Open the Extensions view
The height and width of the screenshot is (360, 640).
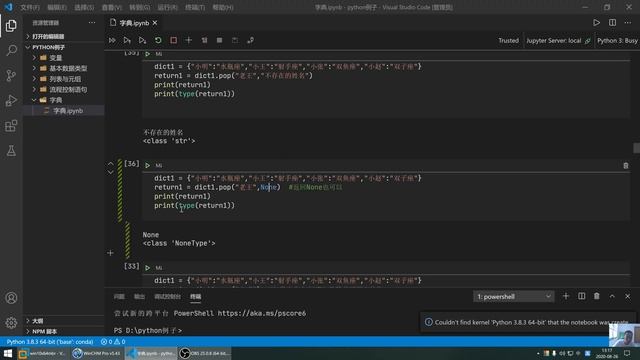[11, 126]
